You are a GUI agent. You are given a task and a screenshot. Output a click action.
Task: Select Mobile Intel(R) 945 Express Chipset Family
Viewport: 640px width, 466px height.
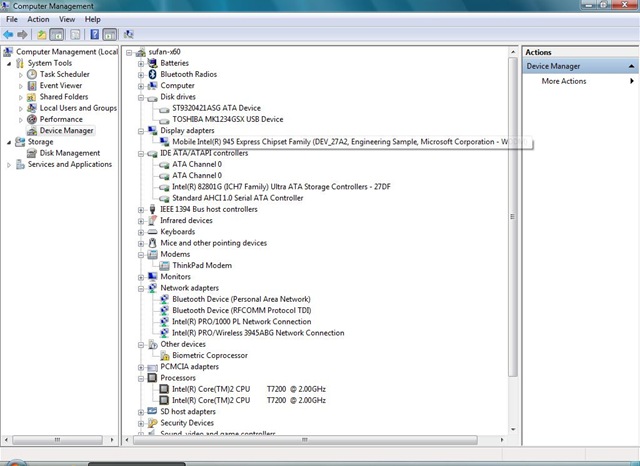[340, 142]
